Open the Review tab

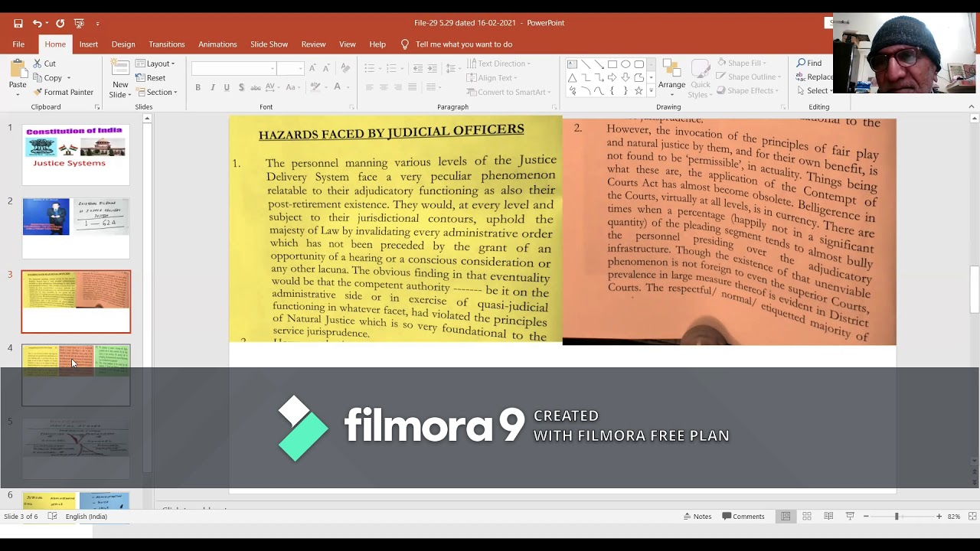[313, 44]
